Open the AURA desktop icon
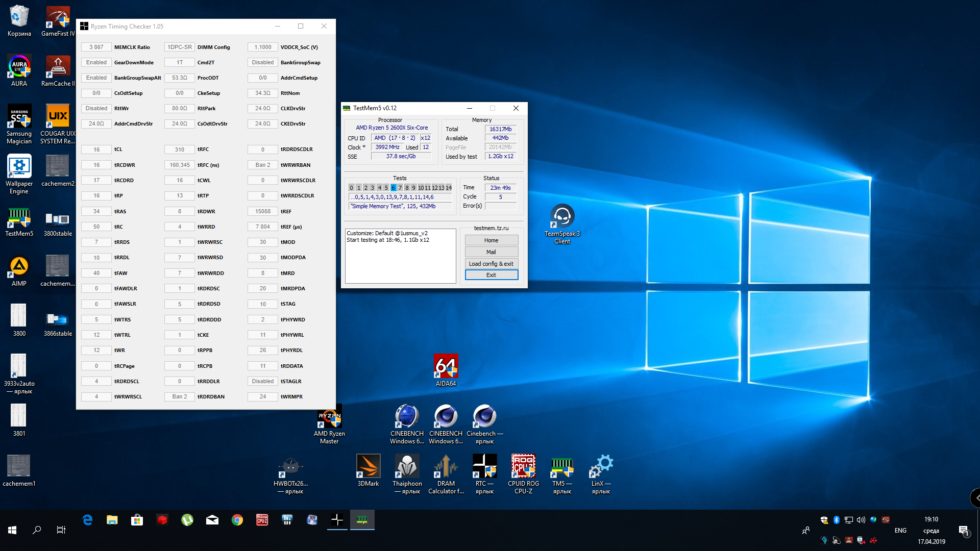The width and height of the screenshot is (980, 551). click(19, 67)
